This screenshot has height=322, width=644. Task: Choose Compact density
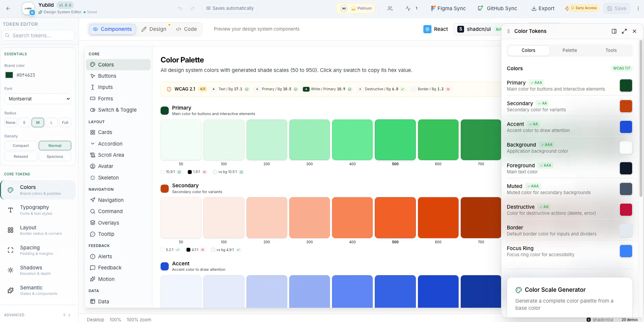click(21, 146)
